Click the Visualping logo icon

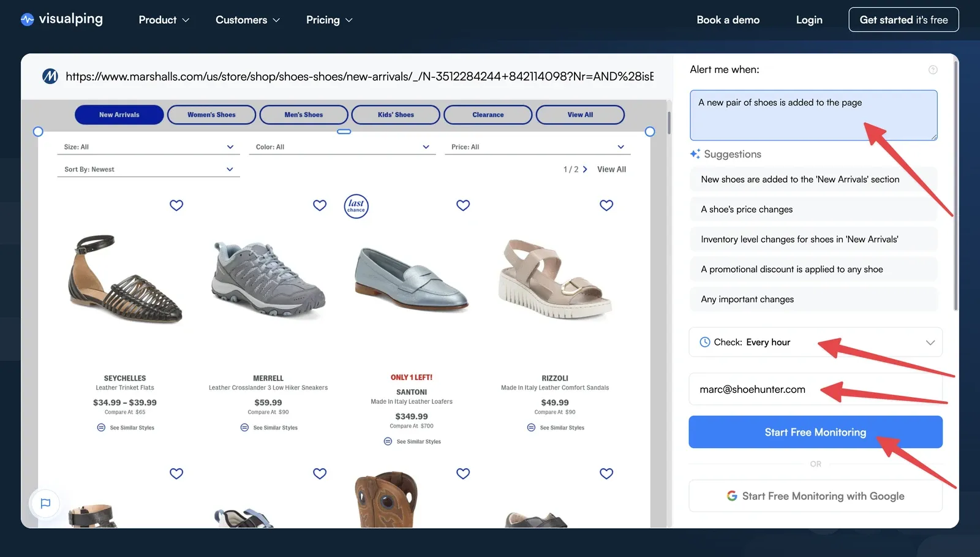point(27,20)
